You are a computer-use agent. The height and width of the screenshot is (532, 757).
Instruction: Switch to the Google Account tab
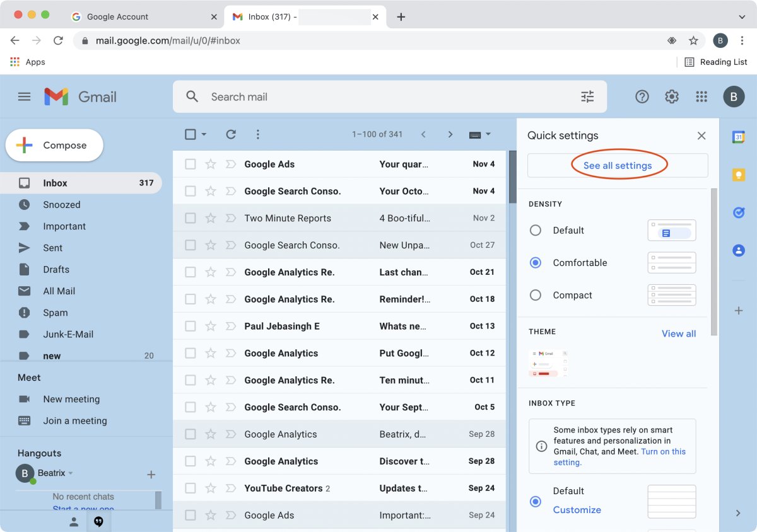pyautogui.click(x=117, y=17)
